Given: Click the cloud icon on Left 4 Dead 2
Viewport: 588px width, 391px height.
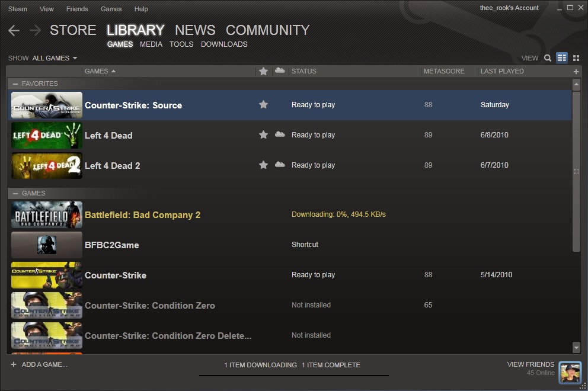Looking at the screenshot, I should click(x=280, y=164).
